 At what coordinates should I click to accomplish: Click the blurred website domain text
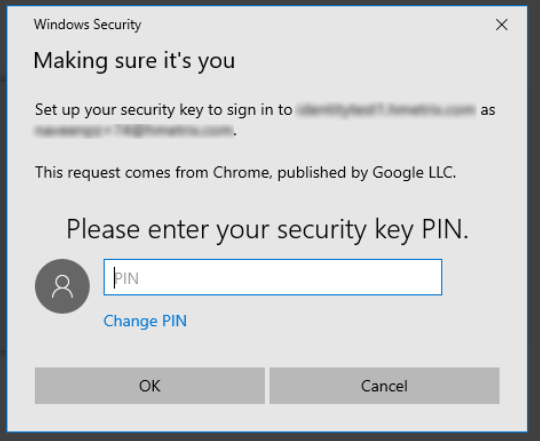[x=386, y=110]
